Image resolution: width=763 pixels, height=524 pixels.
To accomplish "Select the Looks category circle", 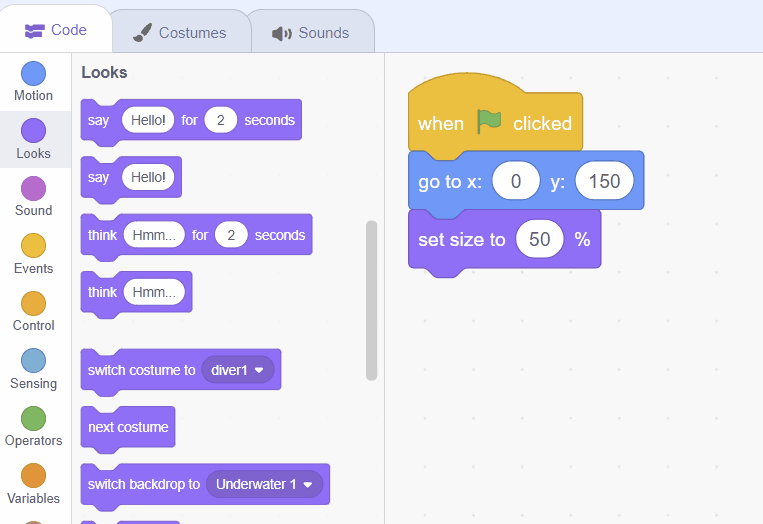I will (33, 131).
